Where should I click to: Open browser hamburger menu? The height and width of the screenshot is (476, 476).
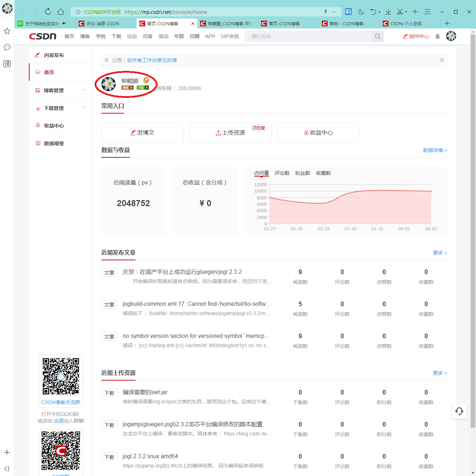[428, 12]
